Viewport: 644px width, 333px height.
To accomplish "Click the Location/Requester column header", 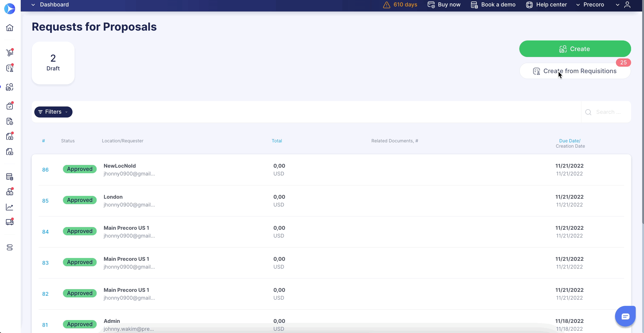I will tap(122, 141).
